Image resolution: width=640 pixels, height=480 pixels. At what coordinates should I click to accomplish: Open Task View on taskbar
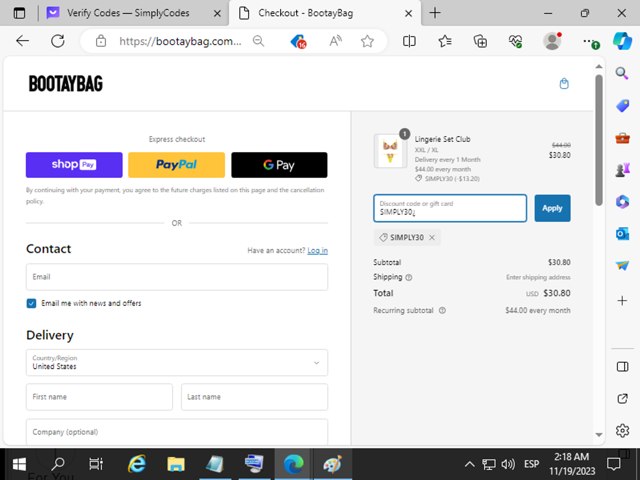(96, 464)
